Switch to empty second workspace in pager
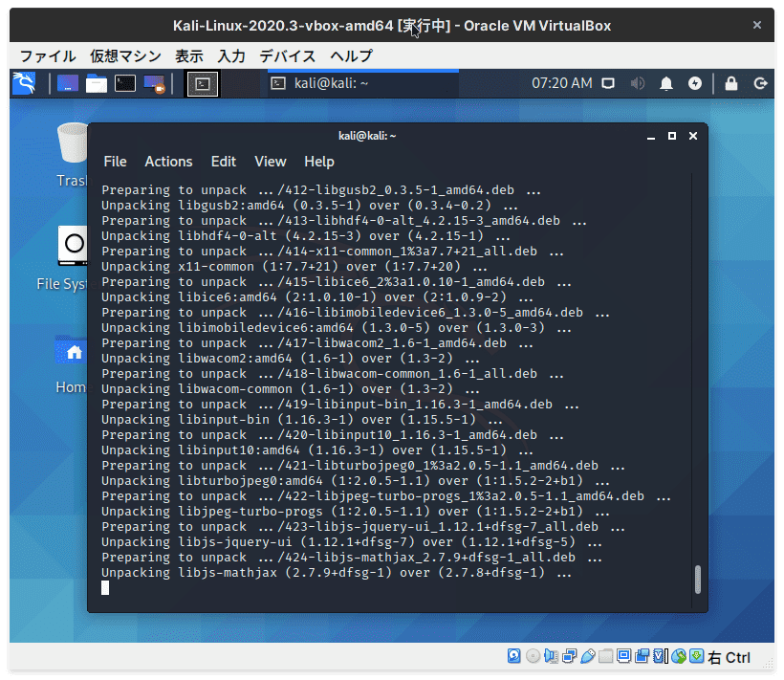 240,83
